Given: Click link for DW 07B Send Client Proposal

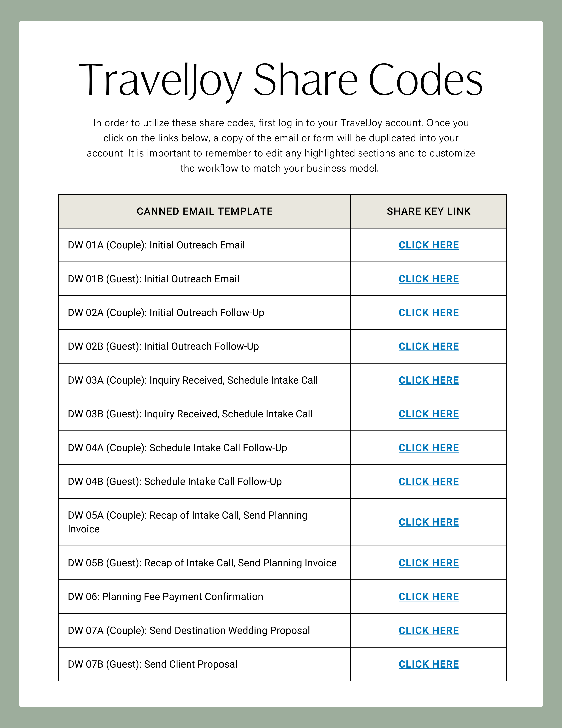Looking at the screenshot, I should [428, 664].
